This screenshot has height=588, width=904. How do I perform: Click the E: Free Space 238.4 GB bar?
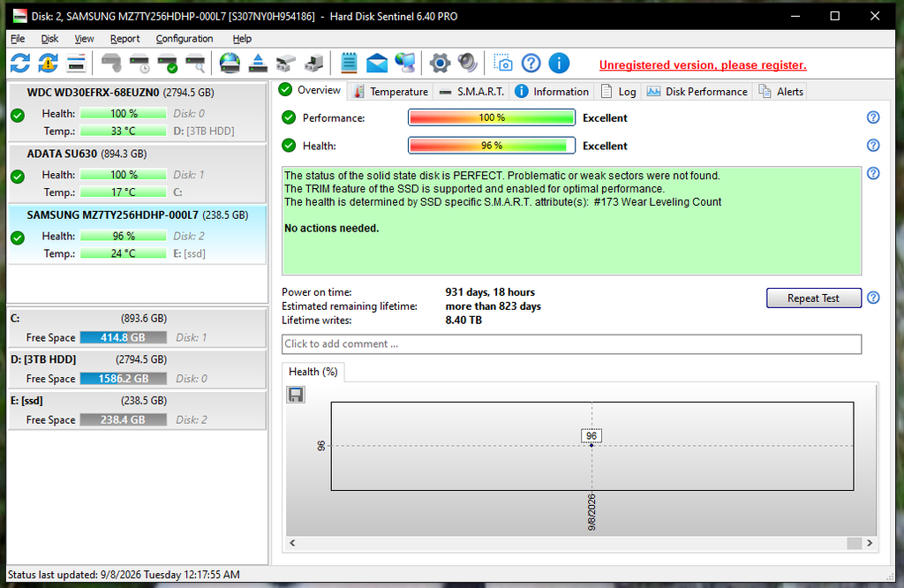click(123, 419)
